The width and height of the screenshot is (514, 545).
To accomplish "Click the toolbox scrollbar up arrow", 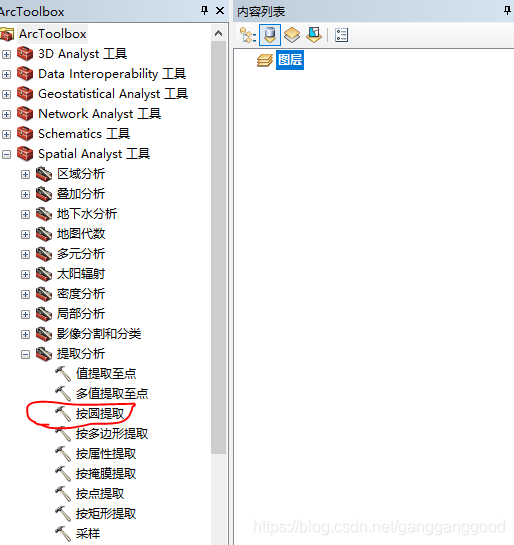I will (x=218, y=33).
